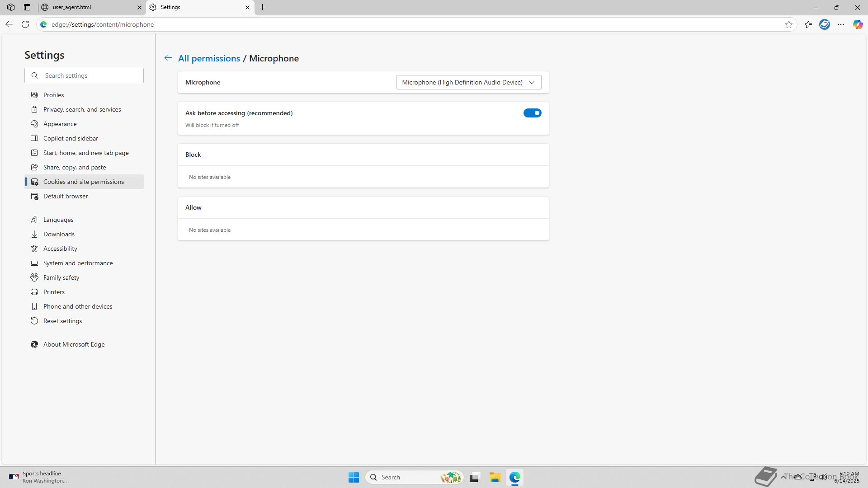Open About Microsoft Edge page
Image resolution: width=868 pixels, height=488 pixels.
pos(74,344)
